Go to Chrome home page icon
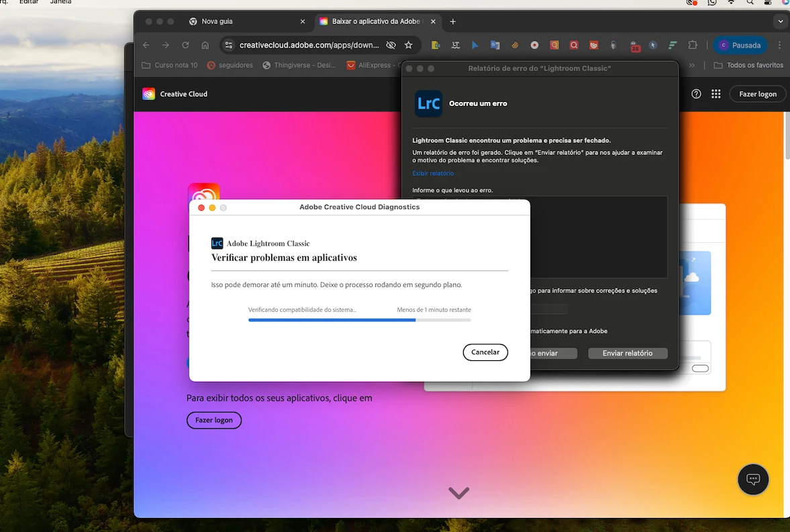 point(205,45)
